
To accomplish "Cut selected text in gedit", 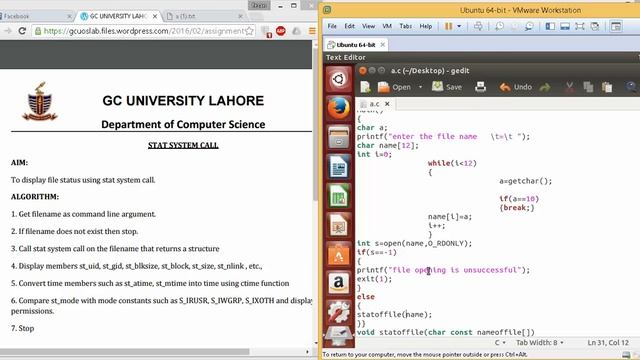I will [x=569, y=87].
